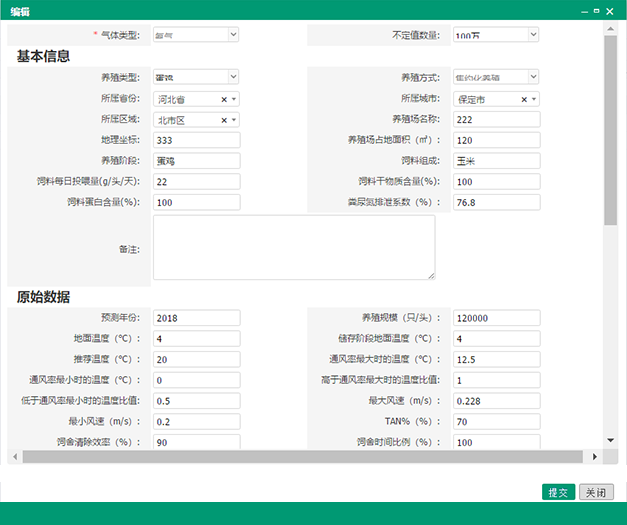Viewport: 627px width, 525px height.
Task: Minimize the 编辑 dialog window
Action: (583, 9)
